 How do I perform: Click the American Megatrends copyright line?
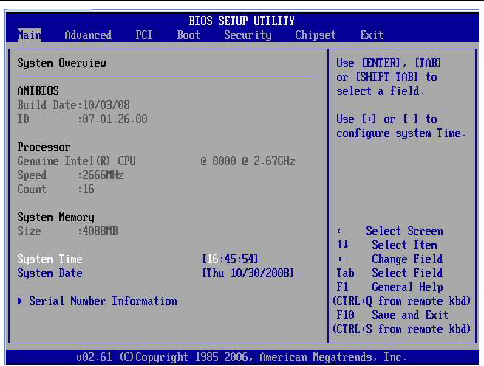click(x=242, y=357)
